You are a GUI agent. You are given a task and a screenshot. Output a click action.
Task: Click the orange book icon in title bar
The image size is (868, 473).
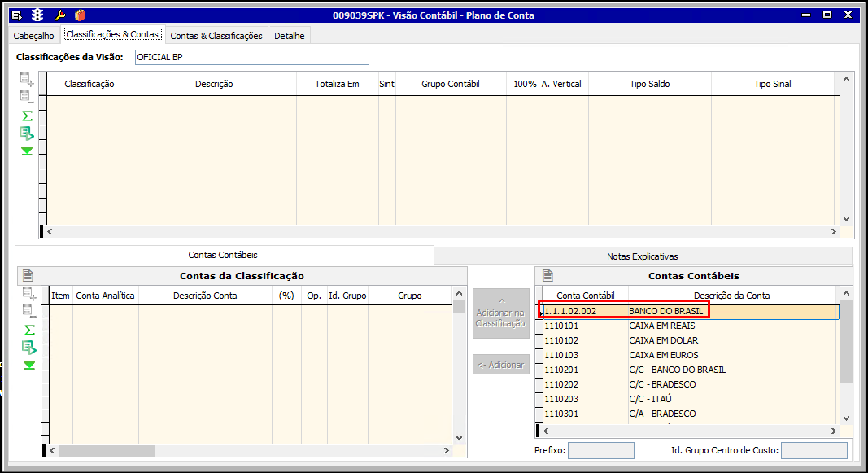point(79,15)
